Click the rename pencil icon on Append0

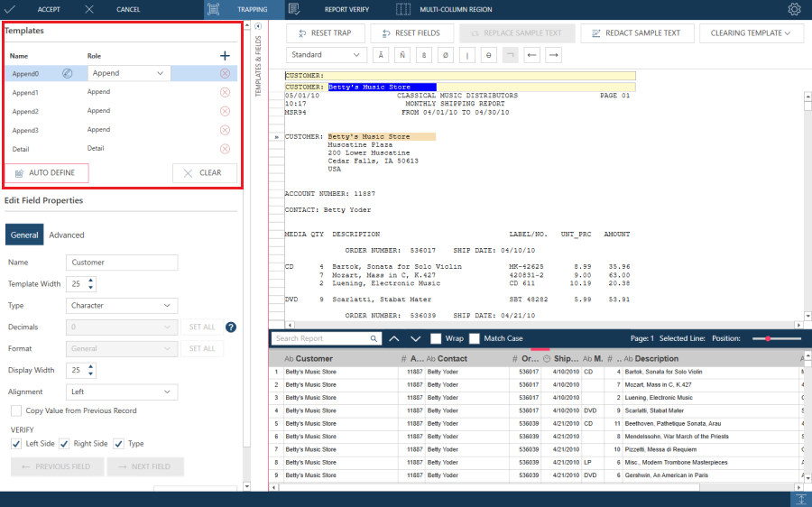click(68, 73)
